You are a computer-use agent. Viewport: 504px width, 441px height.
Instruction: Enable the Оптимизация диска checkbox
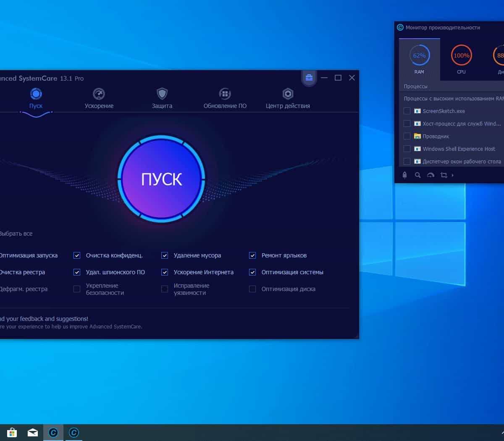tap(252, 289)
